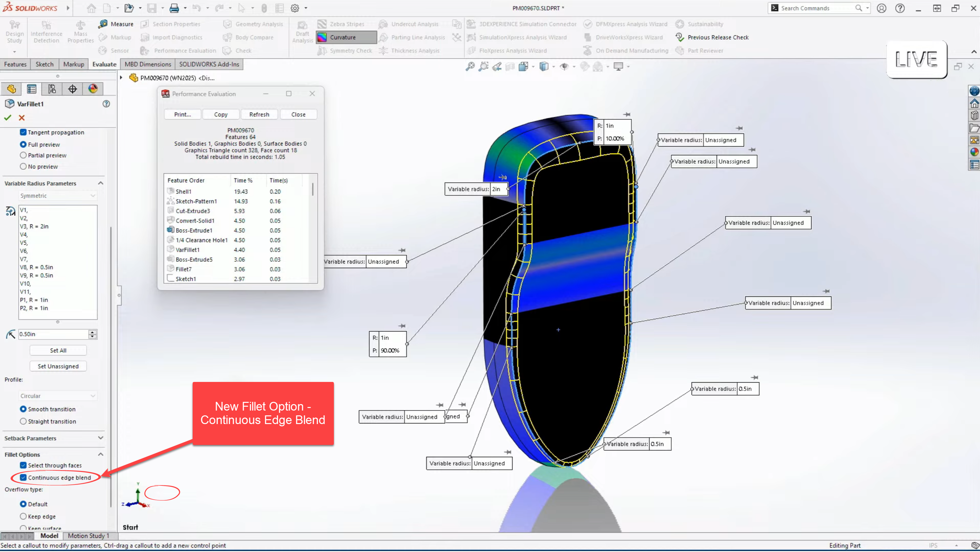
Task: Click Close button in Performance Evaluation
Action: [298, 114]
